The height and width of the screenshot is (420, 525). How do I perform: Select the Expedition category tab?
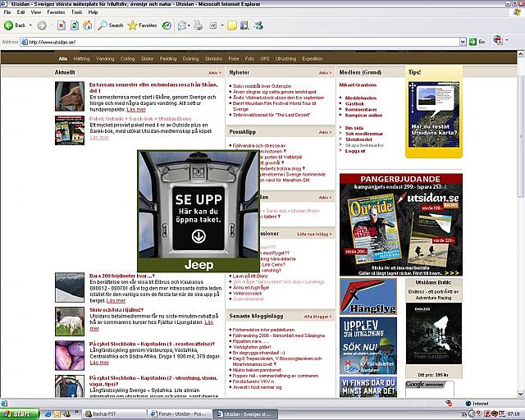click(x=312, y=58)
